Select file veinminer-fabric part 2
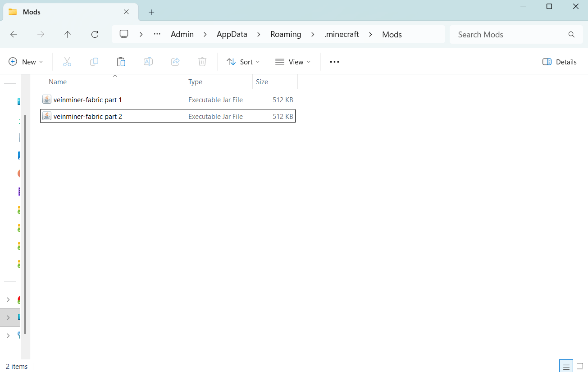 pyautogui.click(x=168, y=116)
